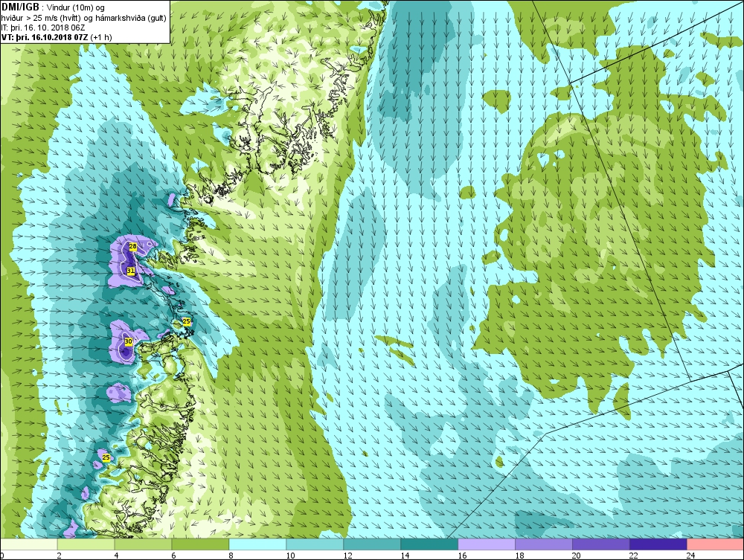Viewport: 744px width, 560px height.
Task: Click the legend scale number 6
Action: 173,556
